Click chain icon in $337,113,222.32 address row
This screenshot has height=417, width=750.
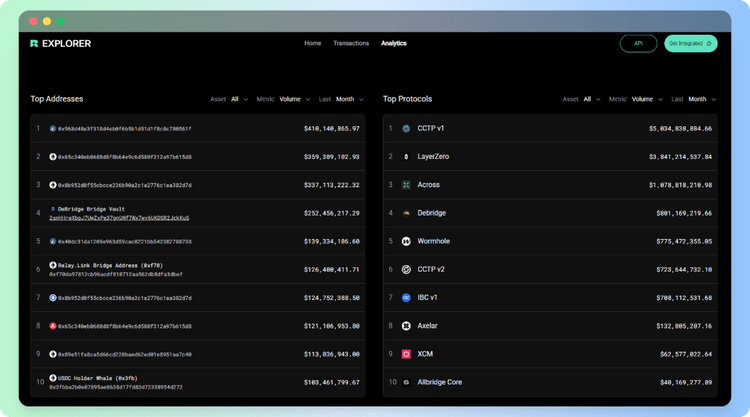coord(53,185)
